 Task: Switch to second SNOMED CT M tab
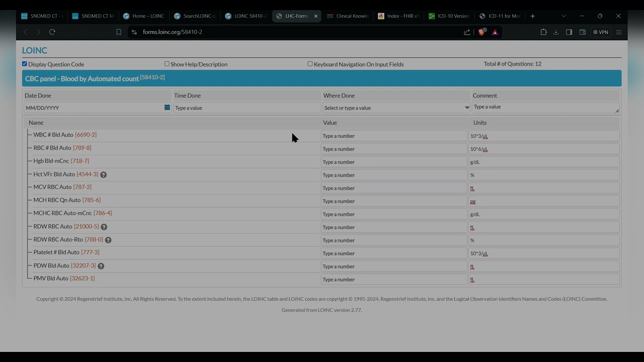point(93,16)
